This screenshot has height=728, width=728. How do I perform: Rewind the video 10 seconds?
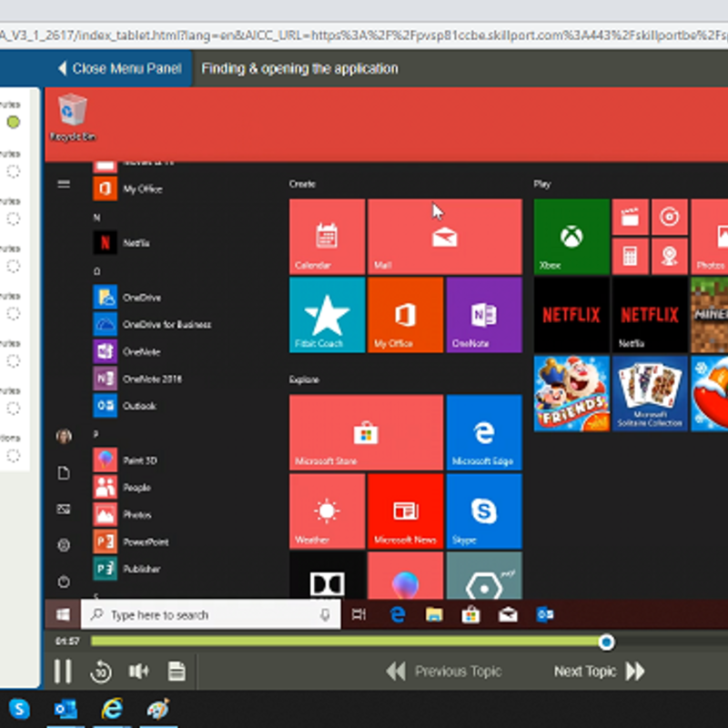point(100,672)
